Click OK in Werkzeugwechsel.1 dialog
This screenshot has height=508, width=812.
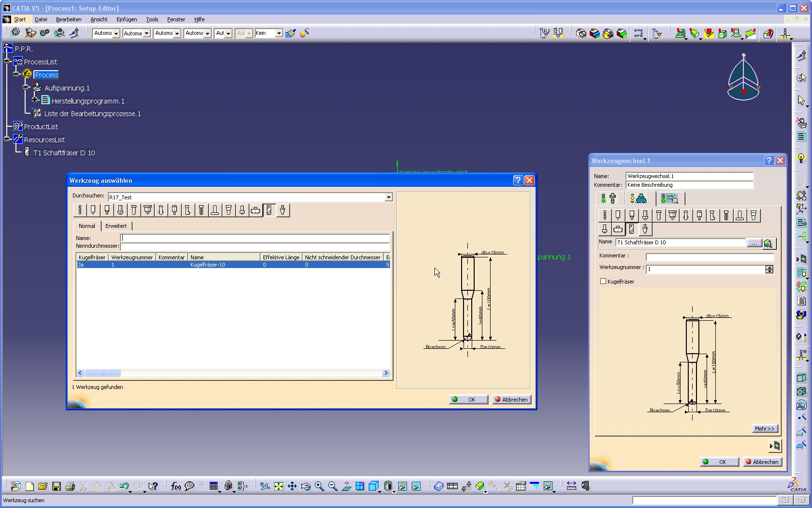point(719,462)
